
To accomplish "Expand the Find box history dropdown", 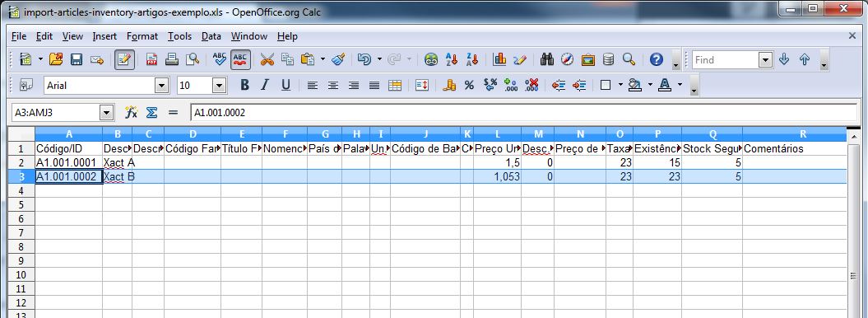I will 766,60.
